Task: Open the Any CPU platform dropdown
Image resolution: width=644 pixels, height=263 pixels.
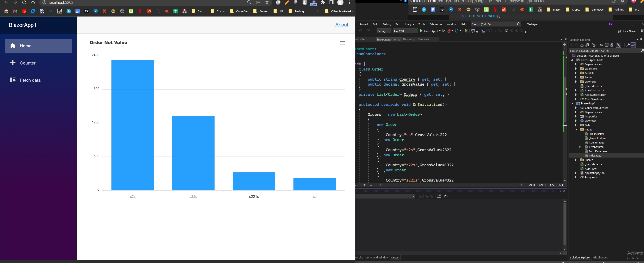Action: coord(405,31)
